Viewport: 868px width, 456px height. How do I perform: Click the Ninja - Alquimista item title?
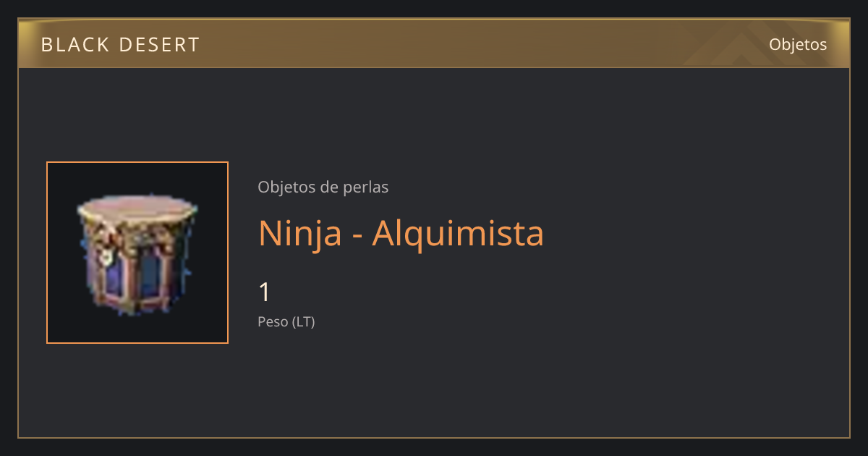click(401, 233)
